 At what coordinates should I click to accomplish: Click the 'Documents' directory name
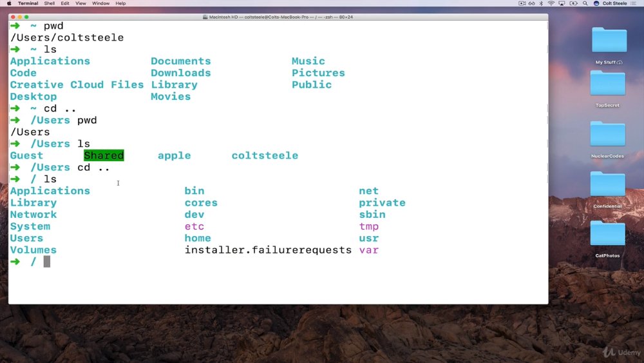181,61
